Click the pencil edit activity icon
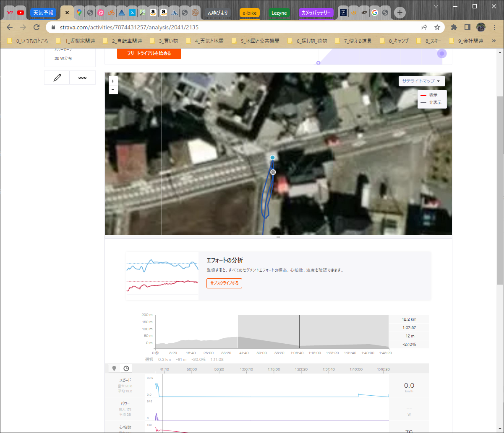The width and height of the screenshot is (504, 433). pyautogui.click(x=57, y=78)
